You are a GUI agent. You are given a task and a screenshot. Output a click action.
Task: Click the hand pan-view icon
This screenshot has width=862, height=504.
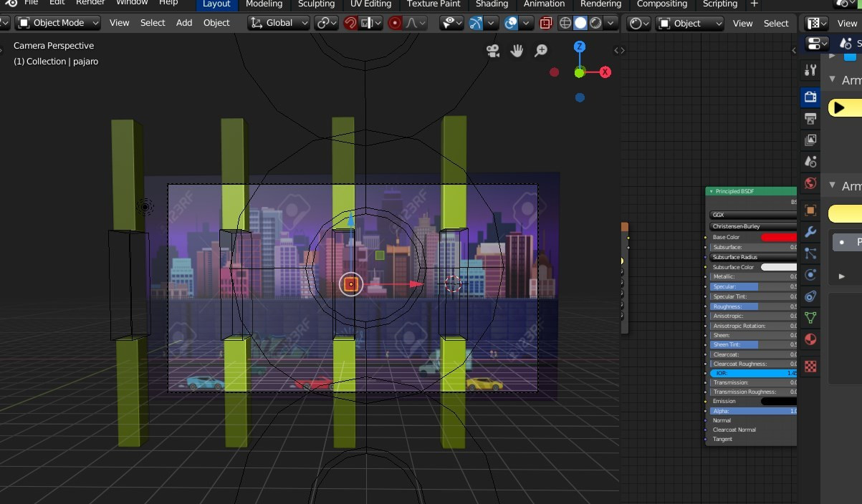[517, 50]
